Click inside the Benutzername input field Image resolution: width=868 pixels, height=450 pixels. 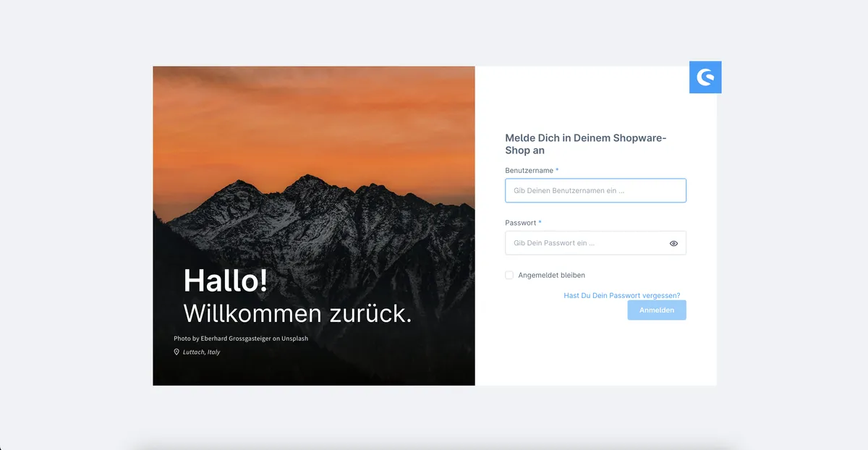pos(595,190)
